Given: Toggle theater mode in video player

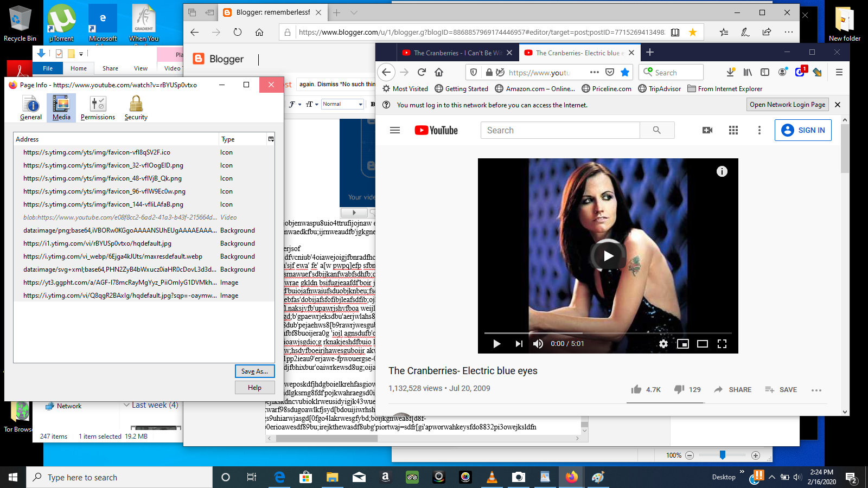Looking at the screenshot, I should coord(703,344).
